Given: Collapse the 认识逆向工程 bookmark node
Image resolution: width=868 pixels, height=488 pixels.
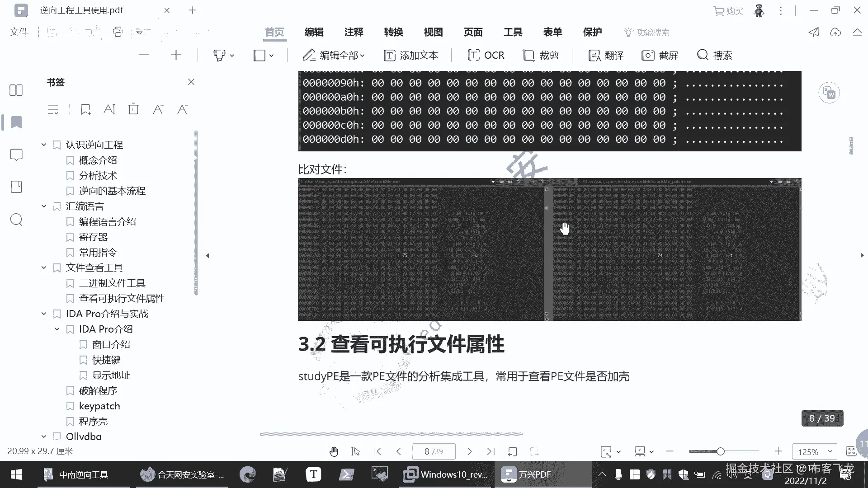Looking at the screenshot, I should 44,145.
